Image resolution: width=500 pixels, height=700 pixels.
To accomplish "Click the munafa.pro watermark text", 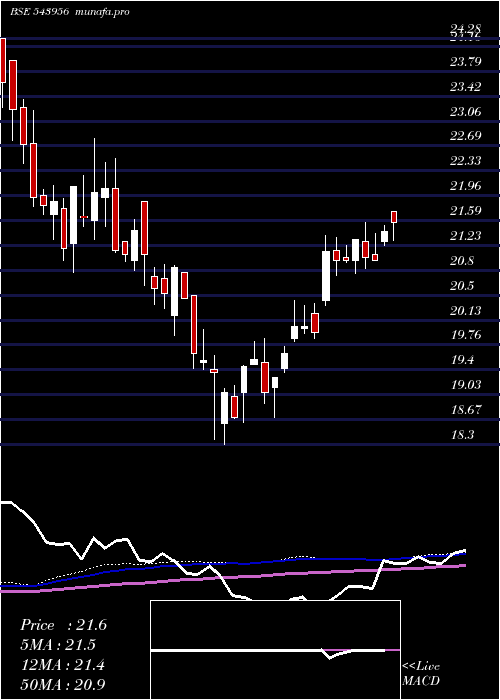I will click(100, 12).
